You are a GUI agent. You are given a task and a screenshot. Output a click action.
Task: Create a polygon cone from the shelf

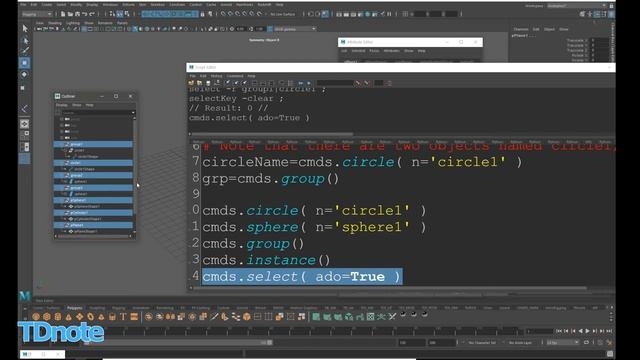tap(69, 317)
